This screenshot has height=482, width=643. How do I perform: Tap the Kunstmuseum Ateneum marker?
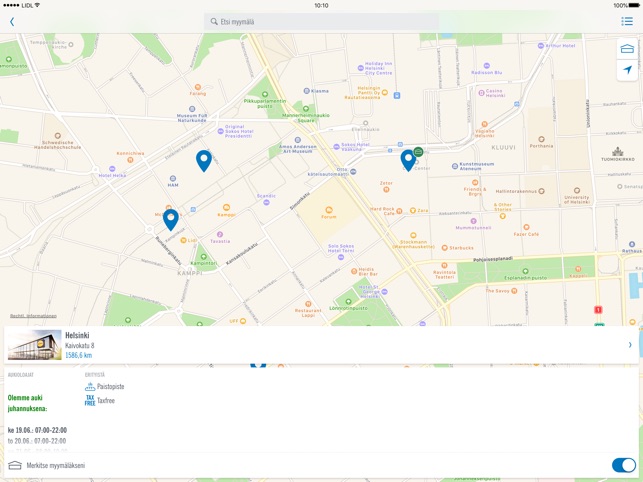[x=454, y=166]
